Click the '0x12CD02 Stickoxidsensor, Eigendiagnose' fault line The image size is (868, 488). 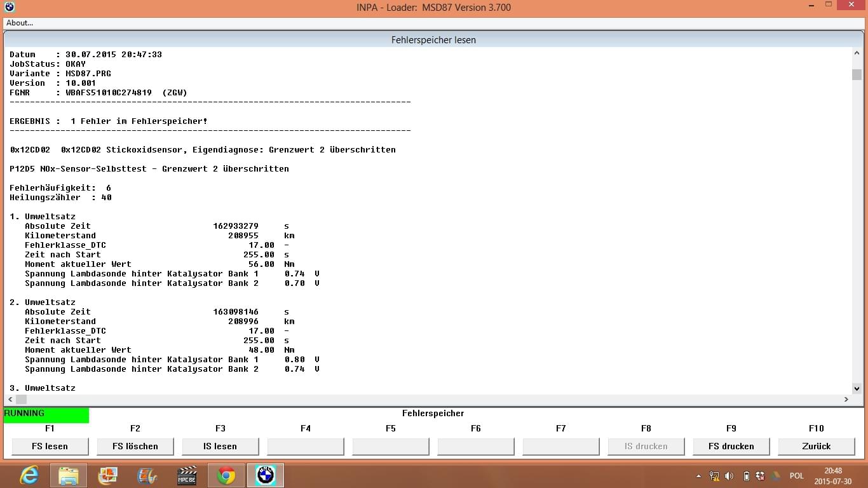(203, 150)
